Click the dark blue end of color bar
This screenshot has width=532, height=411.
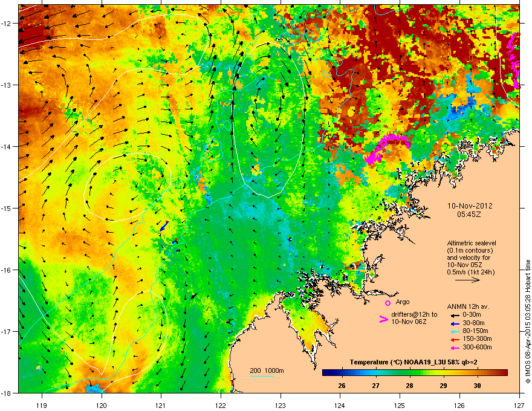click(325, 373)
